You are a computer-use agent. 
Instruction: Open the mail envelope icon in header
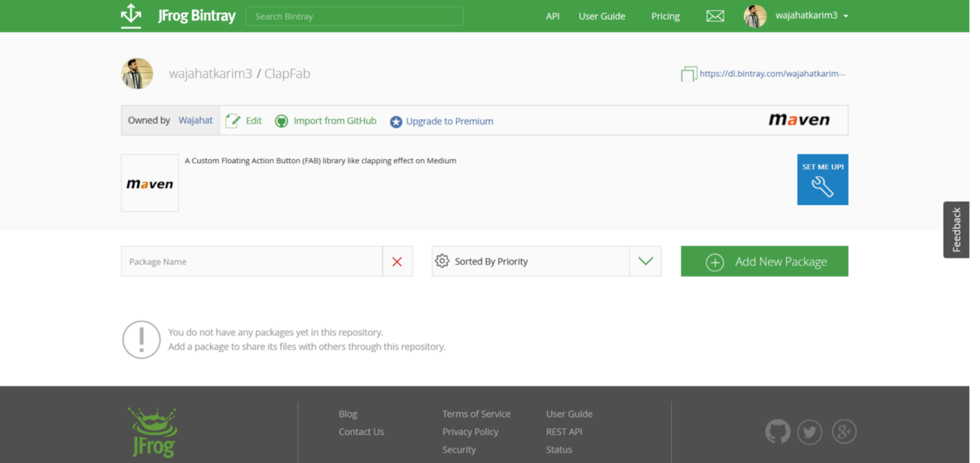(x=715, y=16)
